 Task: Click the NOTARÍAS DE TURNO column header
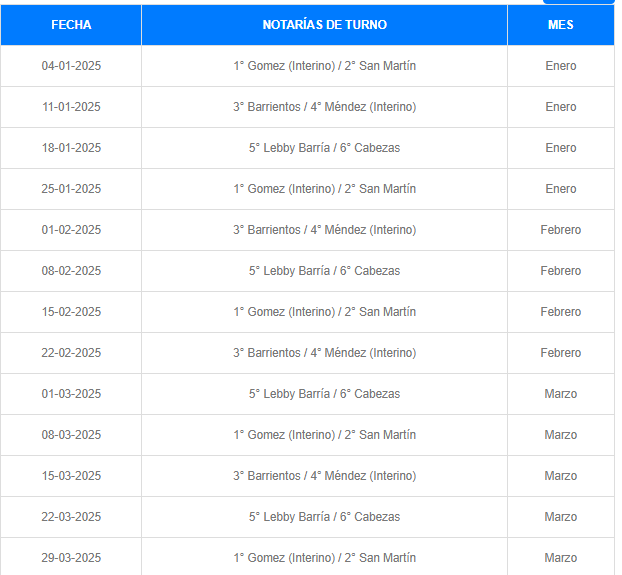coord(324,25)
